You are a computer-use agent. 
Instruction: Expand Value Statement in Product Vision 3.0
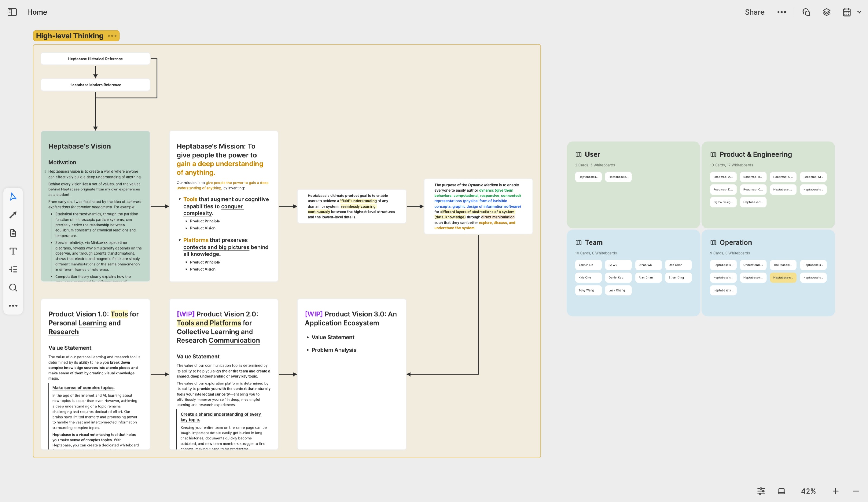tap(307, 337)
